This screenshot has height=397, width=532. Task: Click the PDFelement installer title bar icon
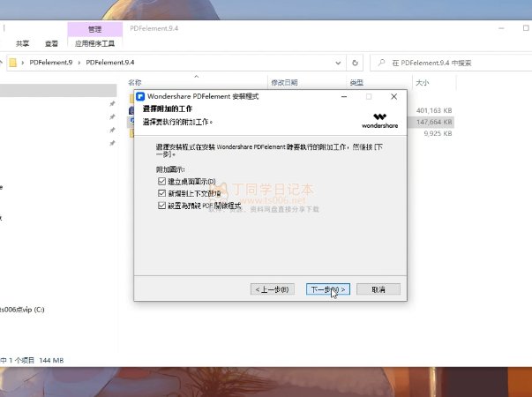140,97
